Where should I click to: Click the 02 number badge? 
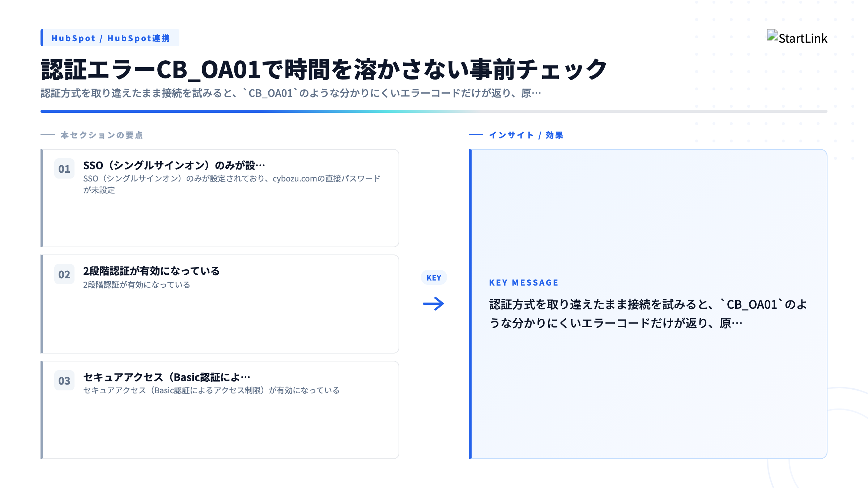(x=64, y=274)
